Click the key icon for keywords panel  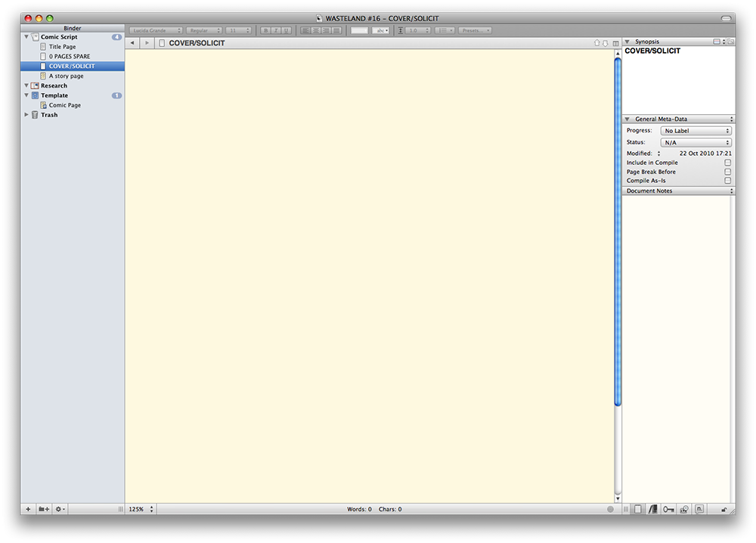(x=668, y=510)
